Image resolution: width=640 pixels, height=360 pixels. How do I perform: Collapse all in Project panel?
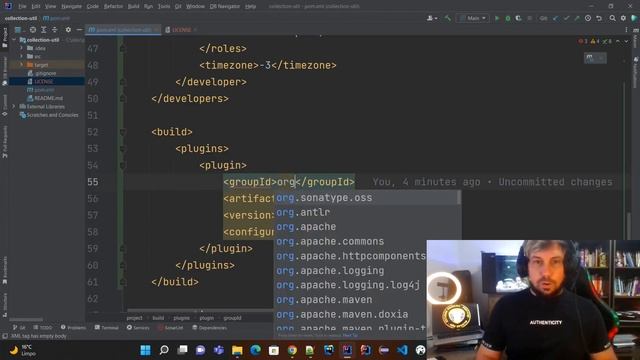pos(54,30)
